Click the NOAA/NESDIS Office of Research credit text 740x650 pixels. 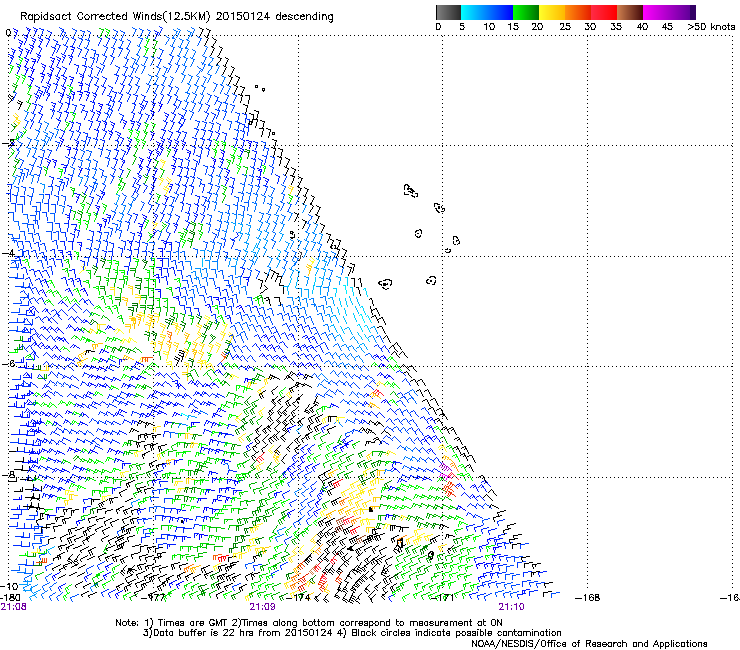(x=589, y=644)
